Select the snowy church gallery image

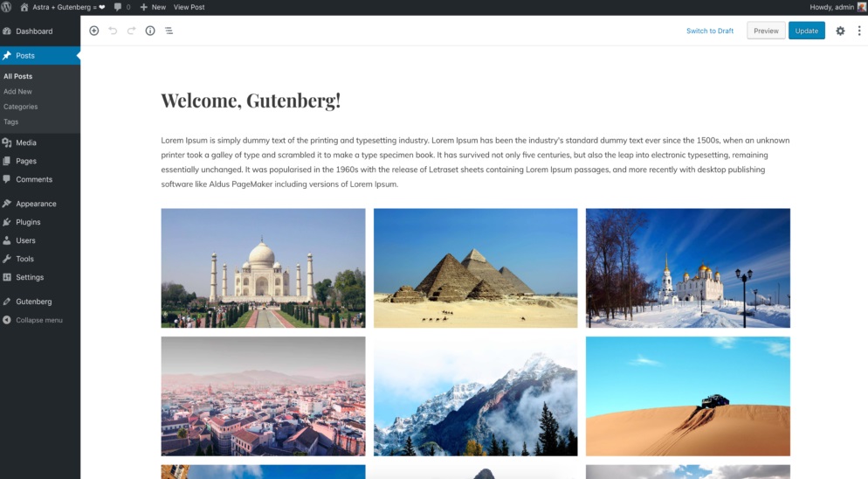coord(688,267)
